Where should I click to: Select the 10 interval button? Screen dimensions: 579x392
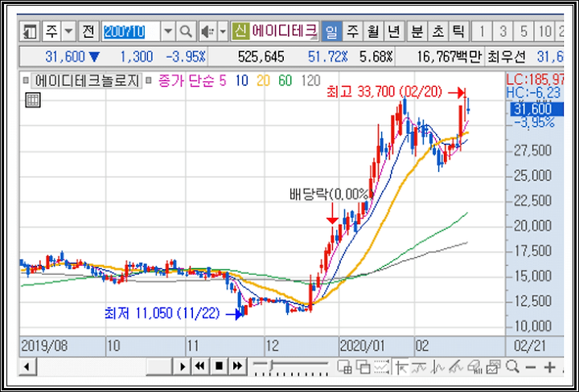[544, 32]
